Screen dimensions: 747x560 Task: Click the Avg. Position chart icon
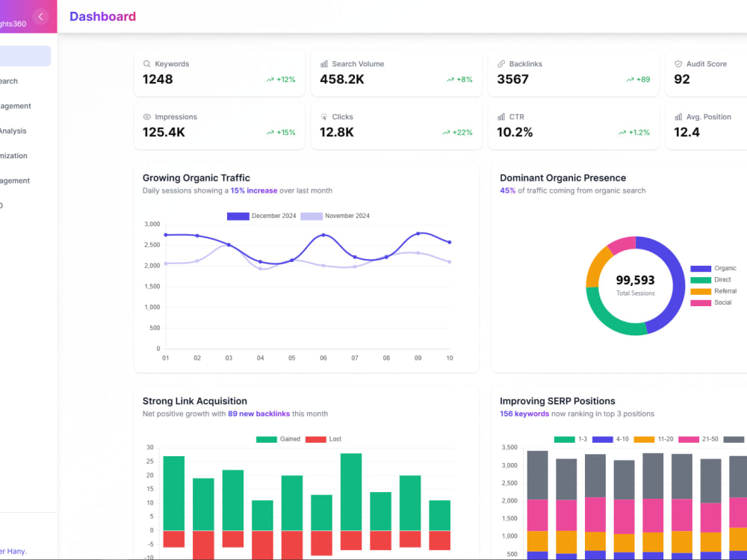pos(678,116)
